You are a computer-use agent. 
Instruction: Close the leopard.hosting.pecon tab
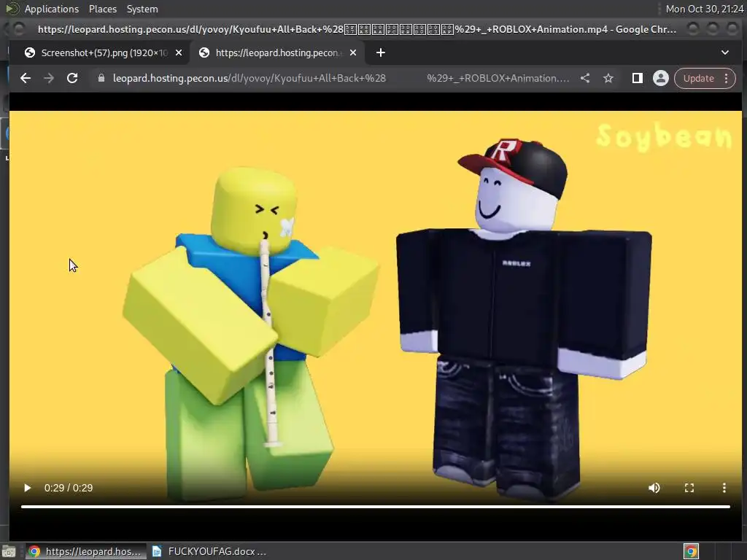353,52
